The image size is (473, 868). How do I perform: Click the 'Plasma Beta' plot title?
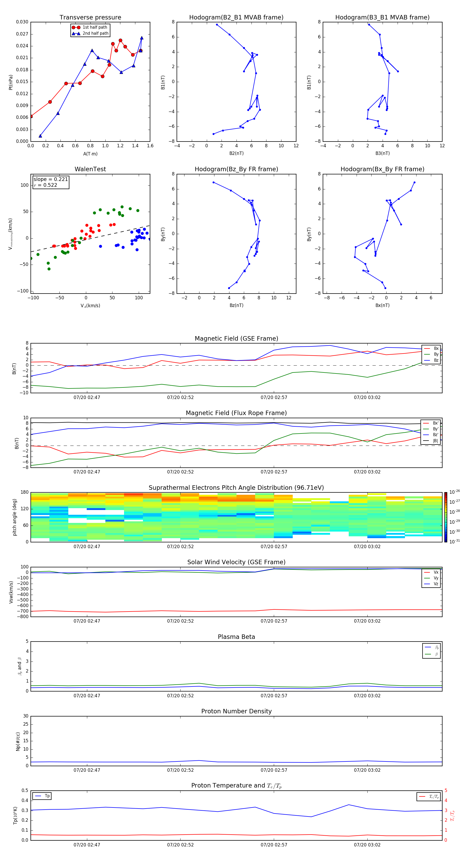[x=236, y=637]
